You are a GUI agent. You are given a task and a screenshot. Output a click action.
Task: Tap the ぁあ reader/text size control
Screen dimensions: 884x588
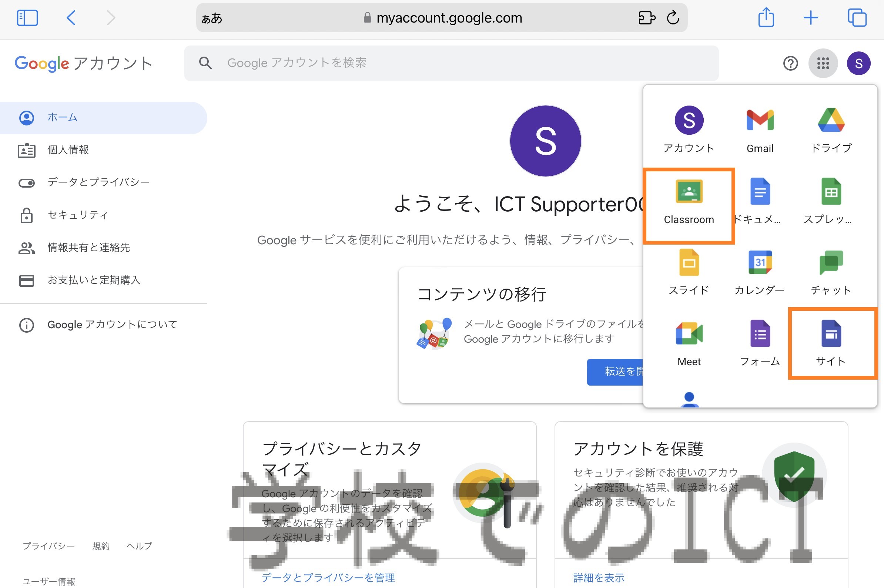(212, 18)
